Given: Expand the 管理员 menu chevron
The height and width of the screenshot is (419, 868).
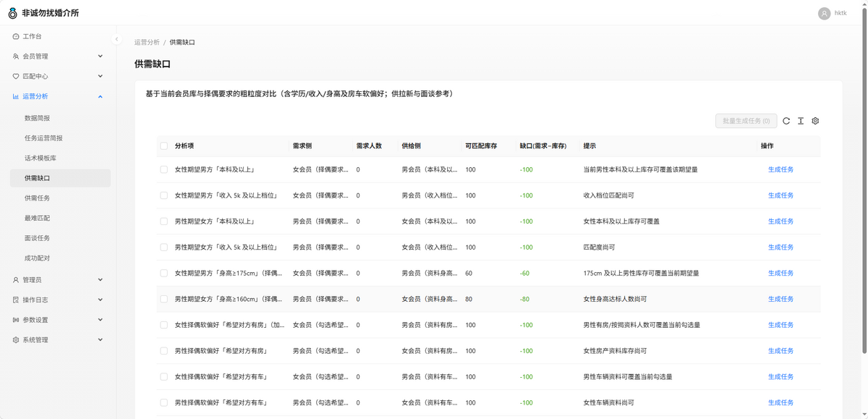Looking at the screenshot, I should pos(101,280).
